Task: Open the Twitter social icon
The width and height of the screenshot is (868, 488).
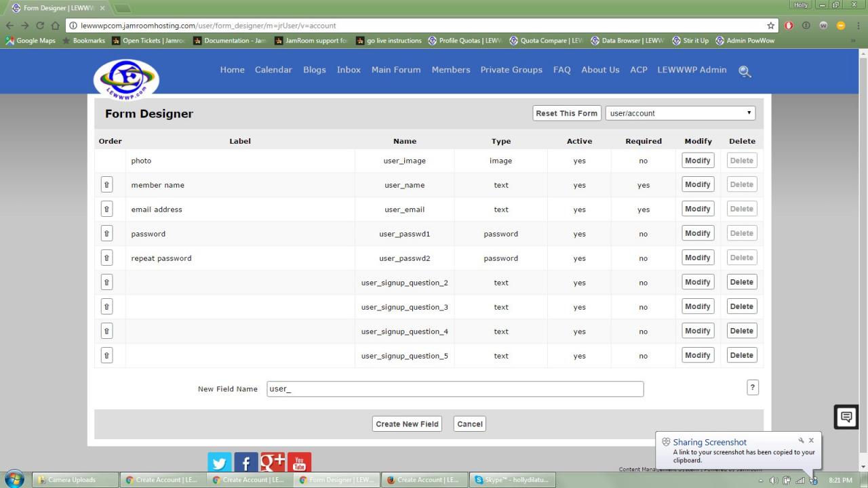Action: click(x=219, y=463)
